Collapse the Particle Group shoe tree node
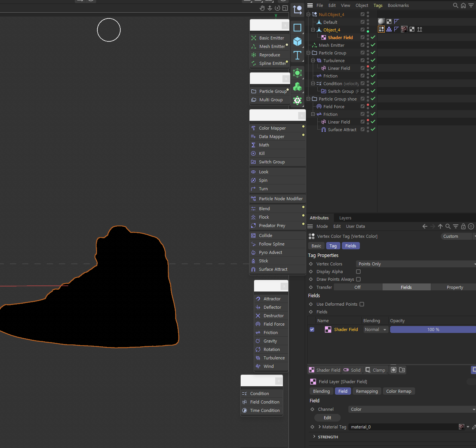476x448 pixels. (309, 99)
